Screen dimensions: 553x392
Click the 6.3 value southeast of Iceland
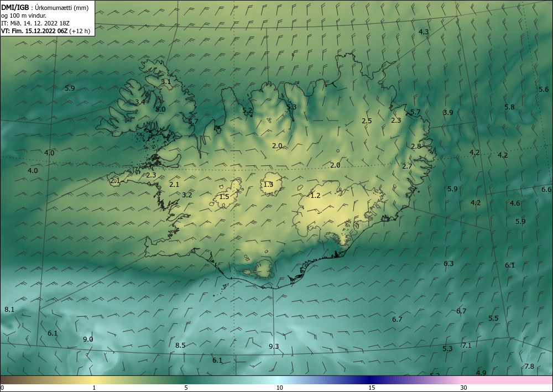[x=448, y=263]
